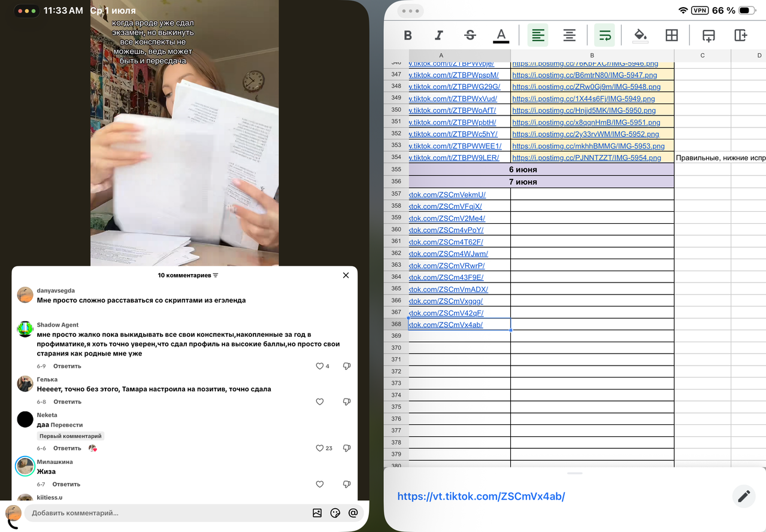766x532 pixels.
Task: Like the Гелька comment
Action: coord(320,402)
